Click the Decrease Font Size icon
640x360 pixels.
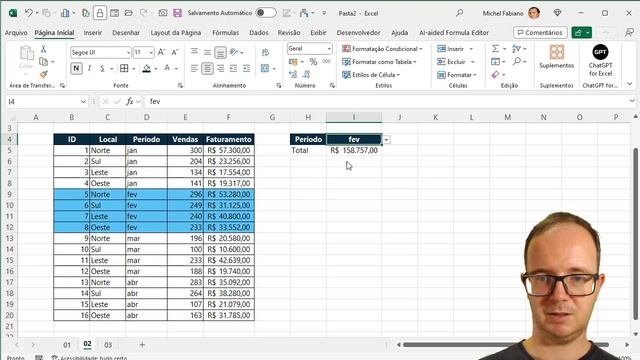point(175,52)
